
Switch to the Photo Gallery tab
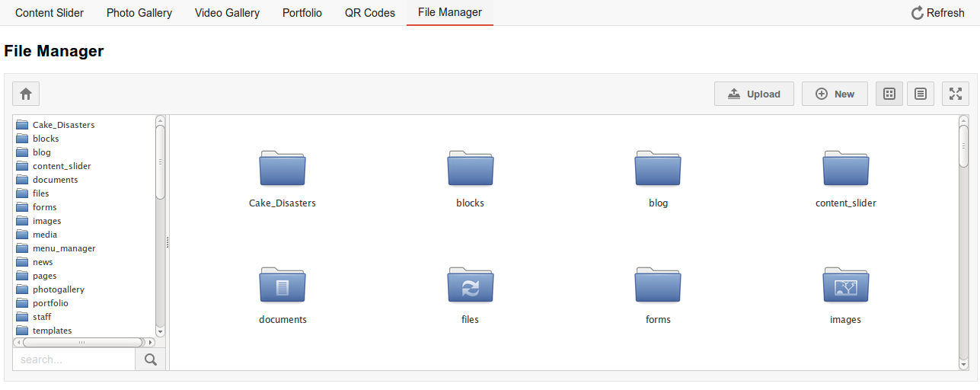(x=139, y=13)
